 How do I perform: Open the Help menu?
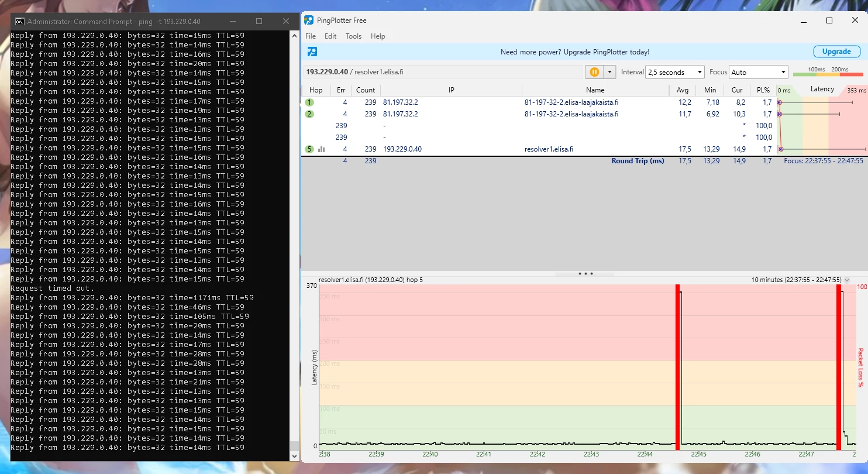click(x=378, y=36)
